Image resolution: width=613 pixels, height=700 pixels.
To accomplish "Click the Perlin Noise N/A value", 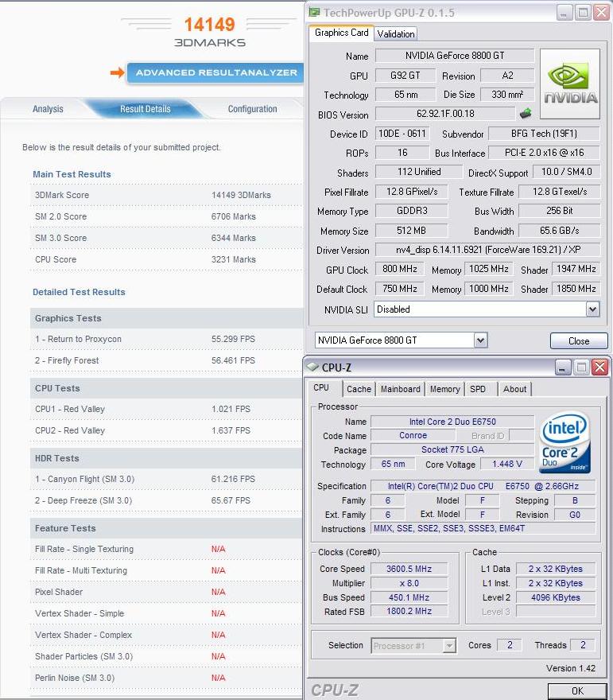I will 218,678.
